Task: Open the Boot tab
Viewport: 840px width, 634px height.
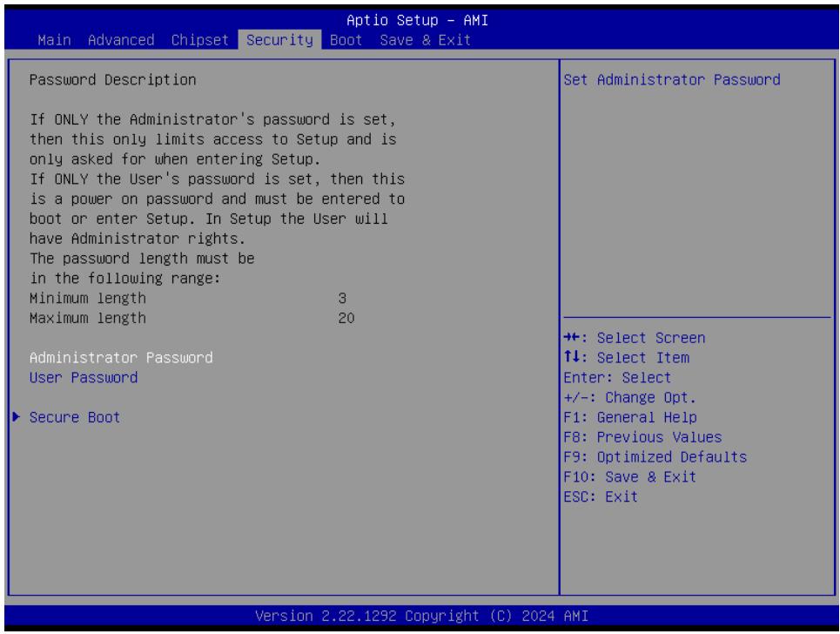Action: 346,40
